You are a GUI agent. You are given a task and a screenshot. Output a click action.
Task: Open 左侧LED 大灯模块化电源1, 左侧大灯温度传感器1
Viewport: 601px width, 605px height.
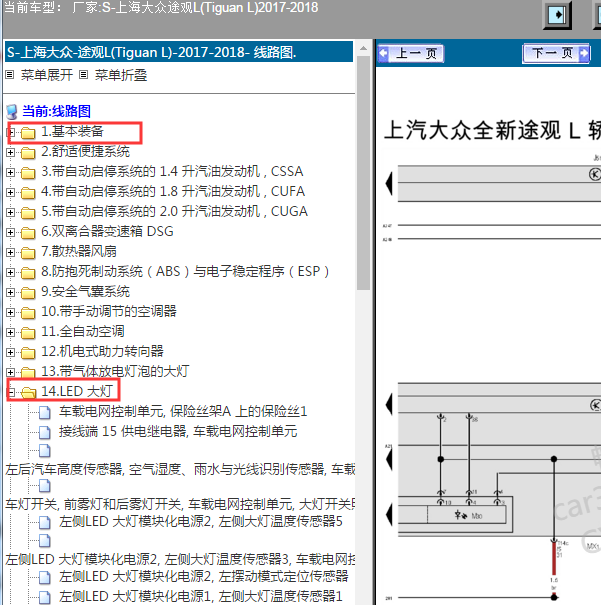(x=201, y=597)
